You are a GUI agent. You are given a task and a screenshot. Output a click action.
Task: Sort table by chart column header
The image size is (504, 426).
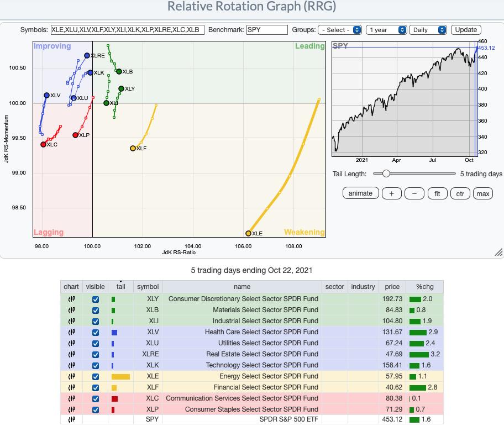click(71, 287)
